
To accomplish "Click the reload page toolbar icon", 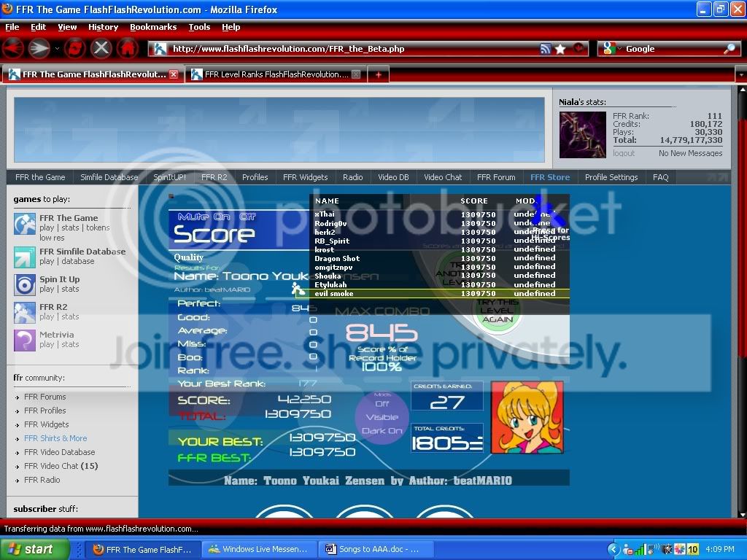I will click(x=75, y=49).
